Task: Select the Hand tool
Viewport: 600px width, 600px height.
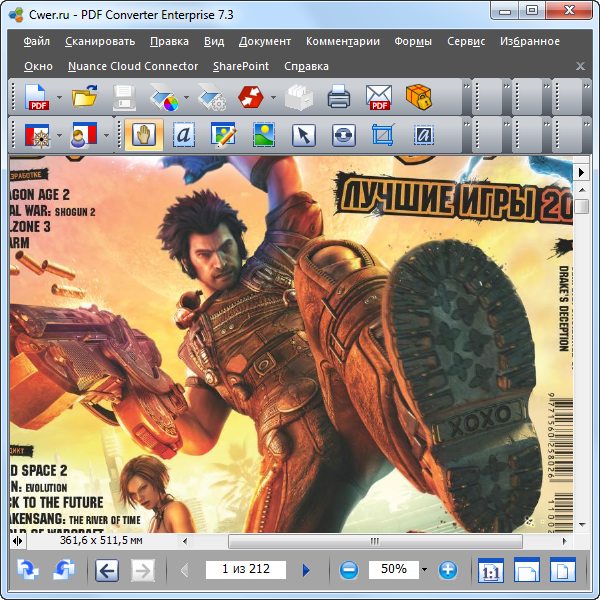Action: [x=144, y=135]
